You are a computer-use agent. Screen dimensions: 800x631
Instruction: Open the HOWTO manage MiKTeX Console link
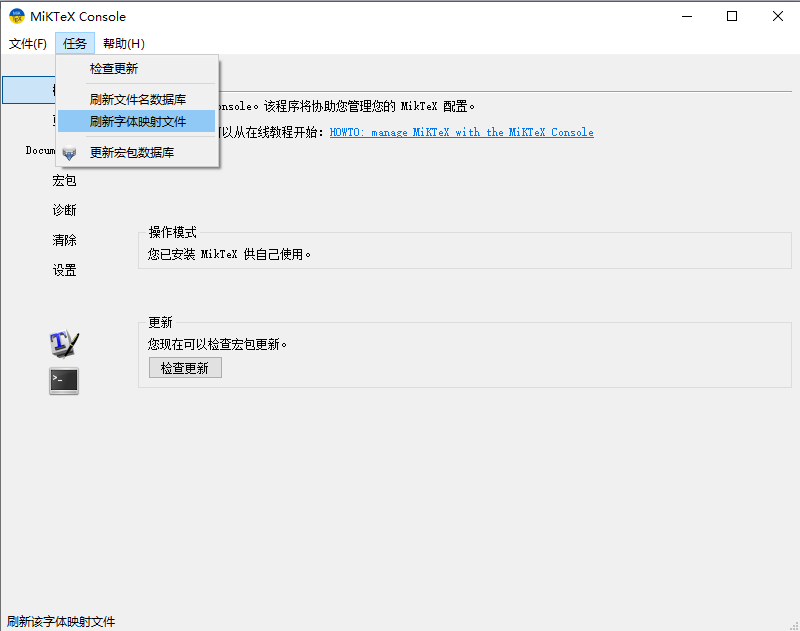461,133
